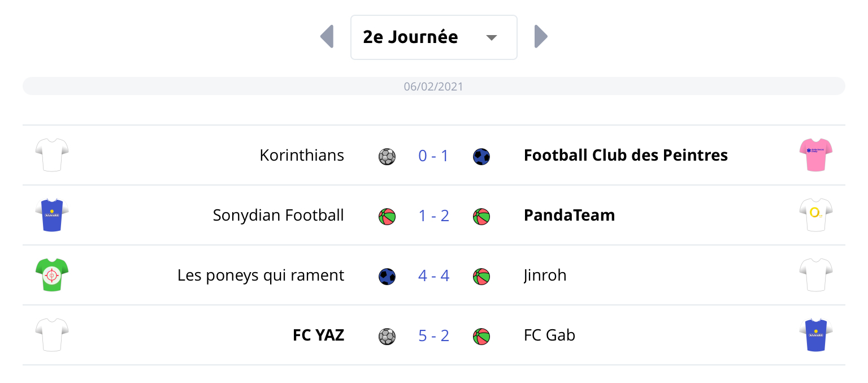This screenshot has height=383, width=868.
Task: Click the 06/02/2021 date bar
Action: click(x=433, y=87)
